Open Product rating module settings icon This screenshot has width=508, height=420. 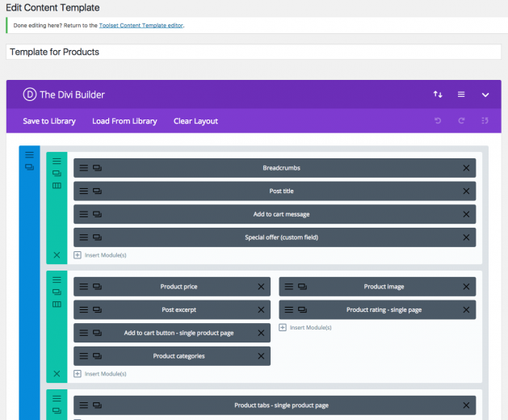[x=288, y=309]
